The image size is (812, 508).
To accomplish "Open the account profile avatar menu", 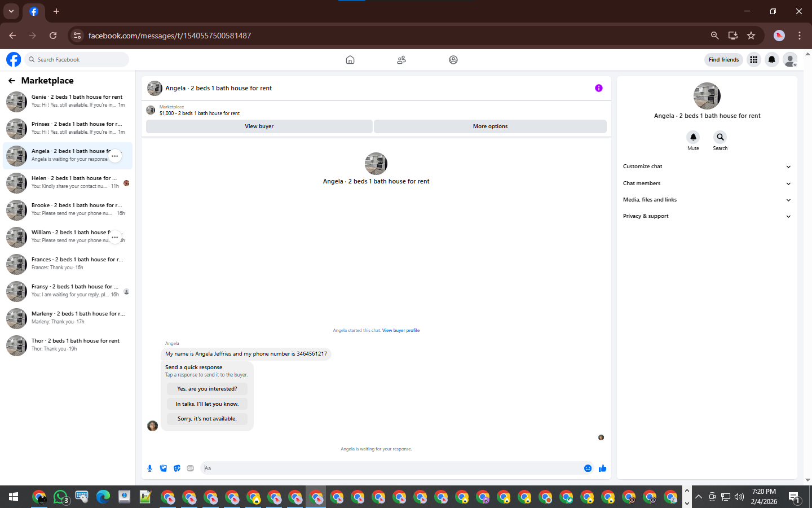I will click(791, 59).
